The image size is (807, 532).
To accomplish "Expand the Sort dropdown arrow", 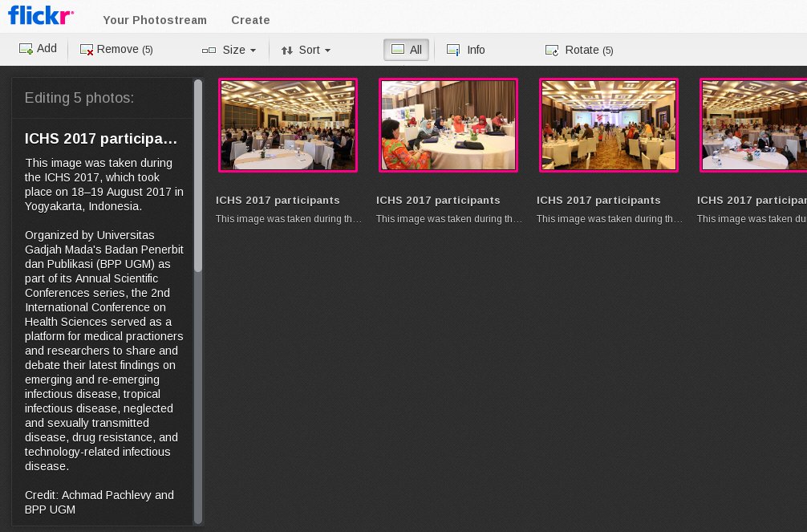I will (x=327, y=51).
